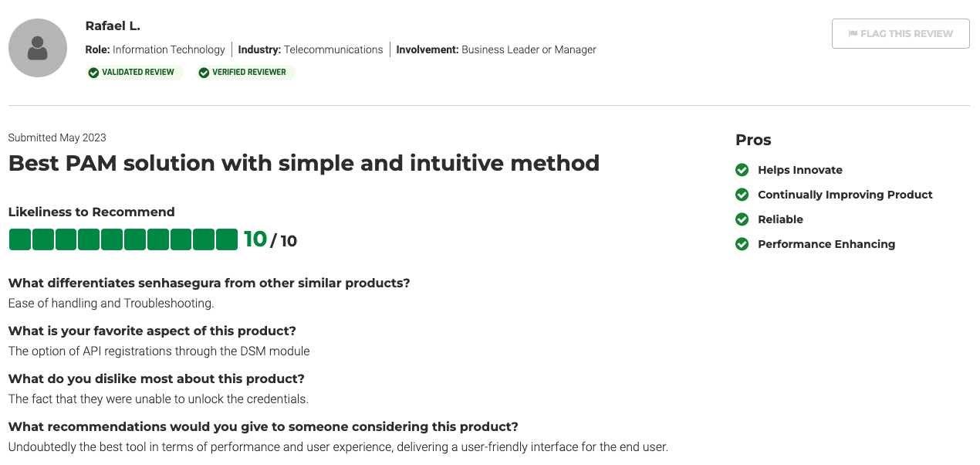Click the reviewer avatar silhouette icon
Viewport: 980px width, 465px height.
pos(38,49)
